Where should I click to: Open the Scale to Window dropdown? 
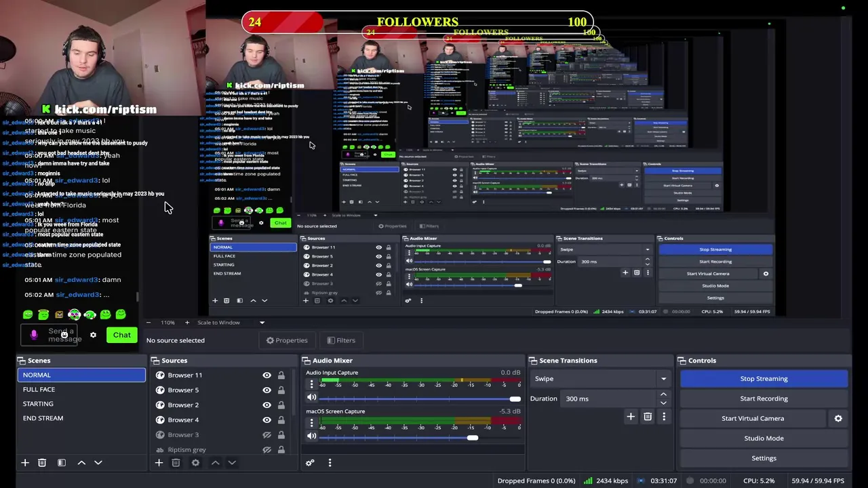[231, 323]
